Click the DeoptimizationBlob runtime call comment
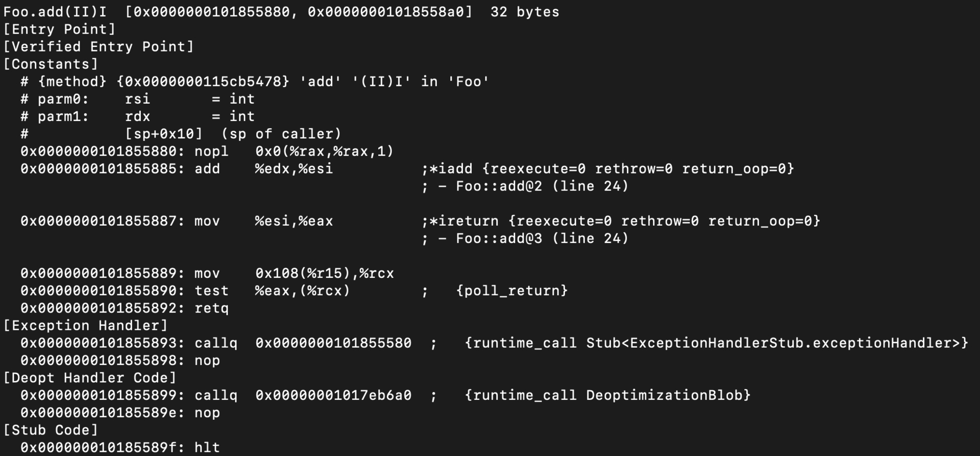 coord(607,395)
